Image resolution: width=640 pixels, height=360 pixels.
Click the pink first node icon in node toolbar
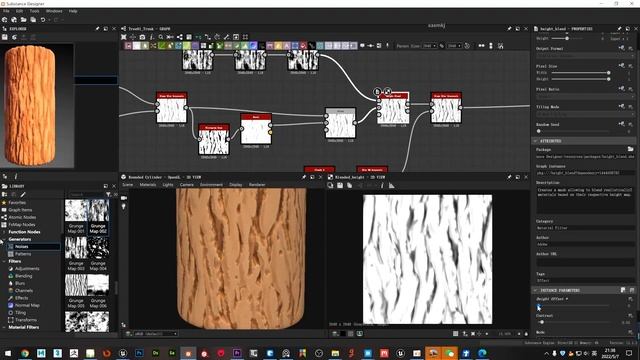(x=129, y=46)
